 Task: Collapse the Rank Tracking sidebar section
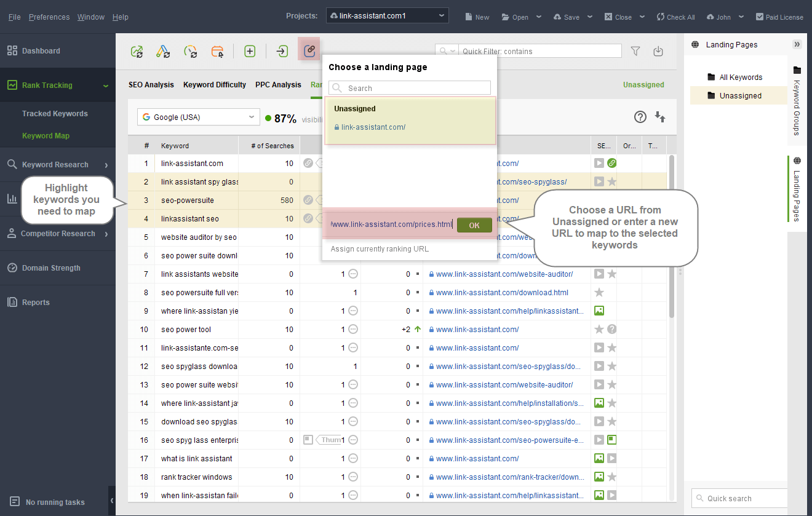106,85
